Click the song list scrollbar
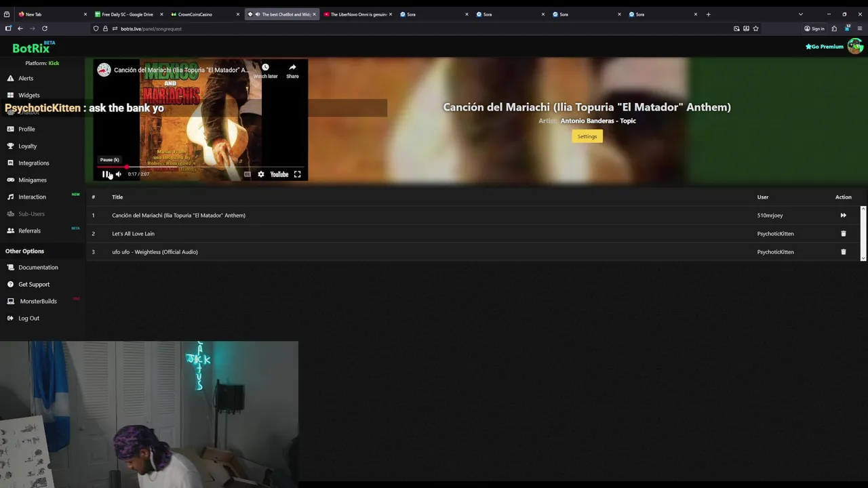 click(x=863, y=233)
